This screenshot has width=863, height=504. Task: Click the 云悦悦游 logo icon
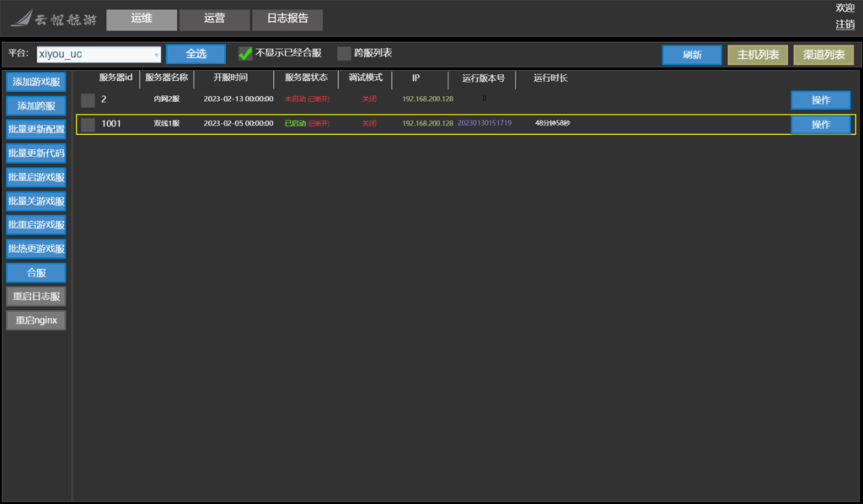[x=21, y=19]
